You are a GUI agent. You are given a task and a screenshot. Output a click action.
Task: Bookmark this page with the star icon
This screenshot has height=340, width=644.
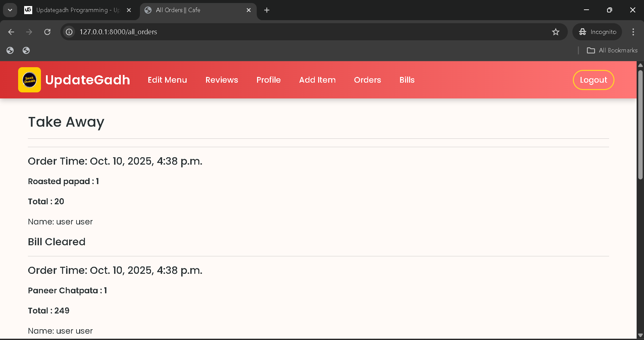tap(555, 32)
